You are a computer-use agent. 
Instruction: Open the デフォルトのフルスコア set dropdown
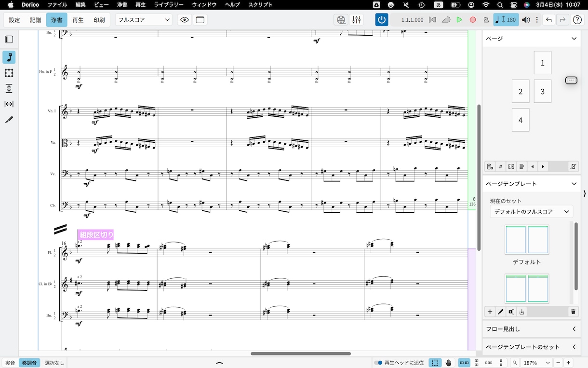pyautogui.click(x=532, y=212)
